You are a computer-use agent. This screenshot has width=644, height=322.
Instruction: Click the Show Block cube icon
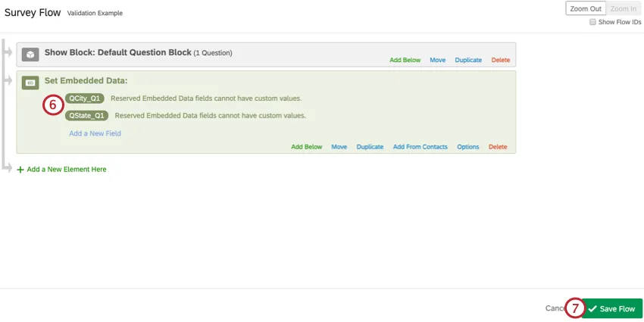30,55
